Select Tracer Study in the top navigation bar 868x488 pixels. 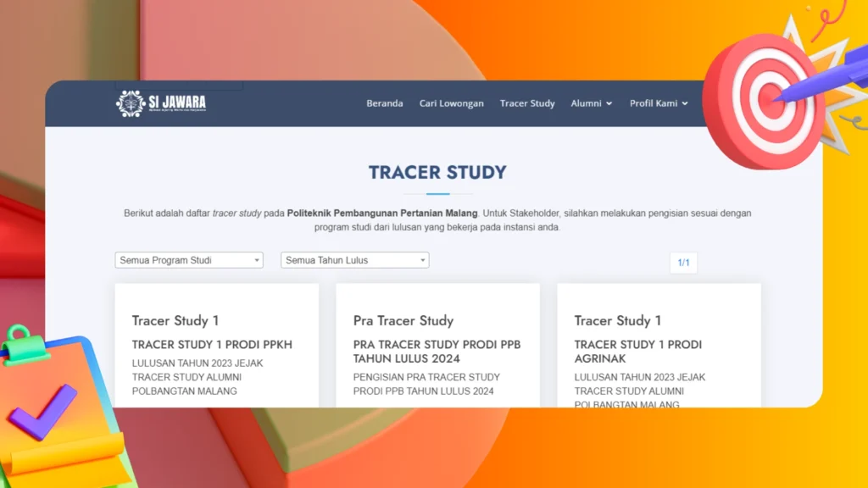click(527, 103)
